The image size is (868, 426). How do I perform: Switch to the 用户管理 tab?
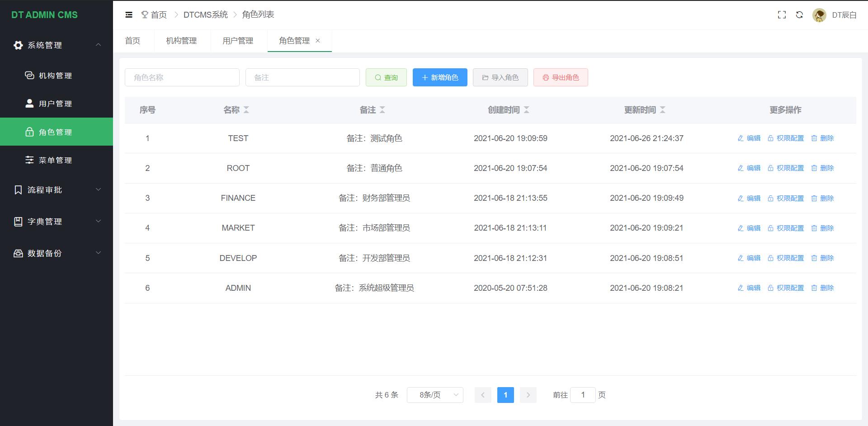click(238, 41)
